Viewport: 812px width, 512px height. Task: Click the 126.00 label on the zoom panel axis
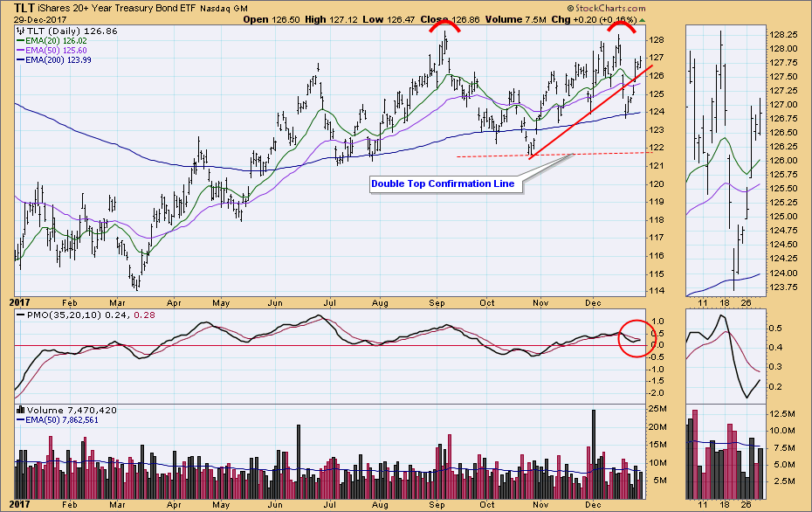point(783,161)
